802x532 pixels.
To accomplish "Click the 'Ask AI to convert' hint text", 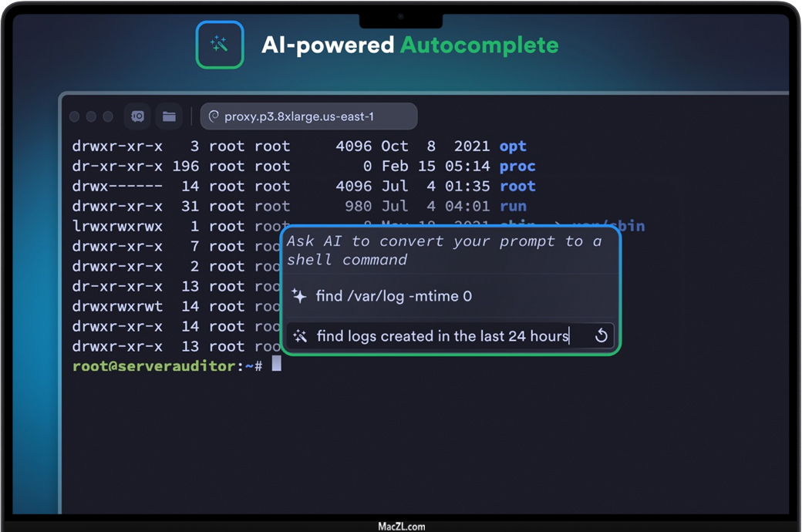I will click(x=443, y=251).
